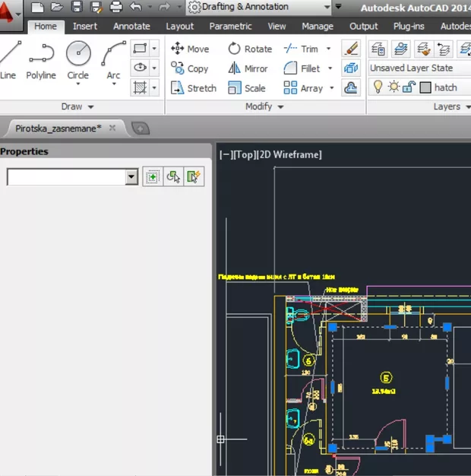Select the Mirror tool
Viewport: 471px width, 476px height.
click(248, 68)
